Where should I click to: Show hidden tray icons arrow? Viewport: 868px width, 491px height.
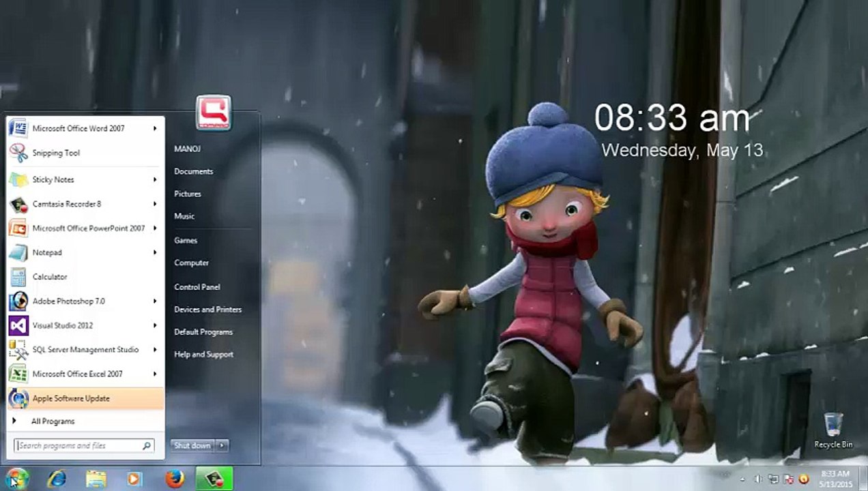click(744, 479)
